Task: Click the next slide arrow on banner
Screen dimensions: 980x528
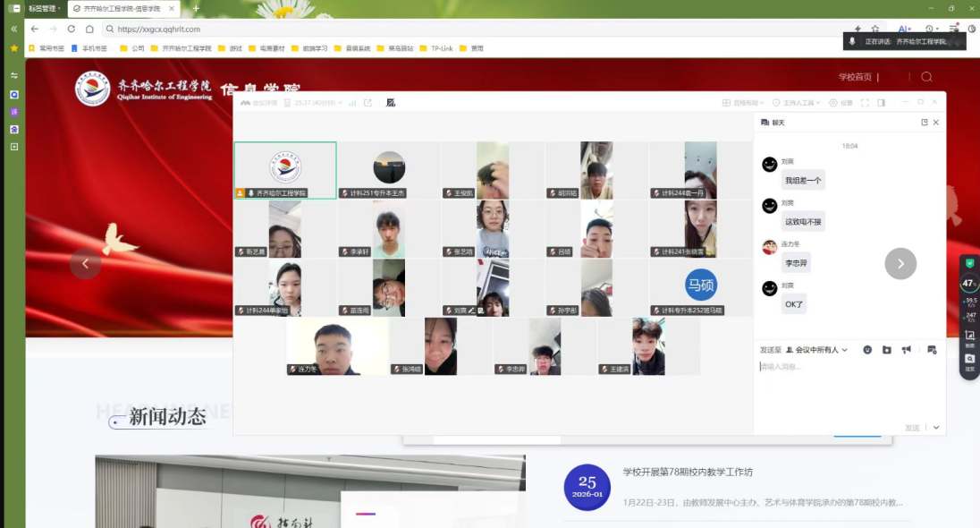Action: click(x=900, y=263)
